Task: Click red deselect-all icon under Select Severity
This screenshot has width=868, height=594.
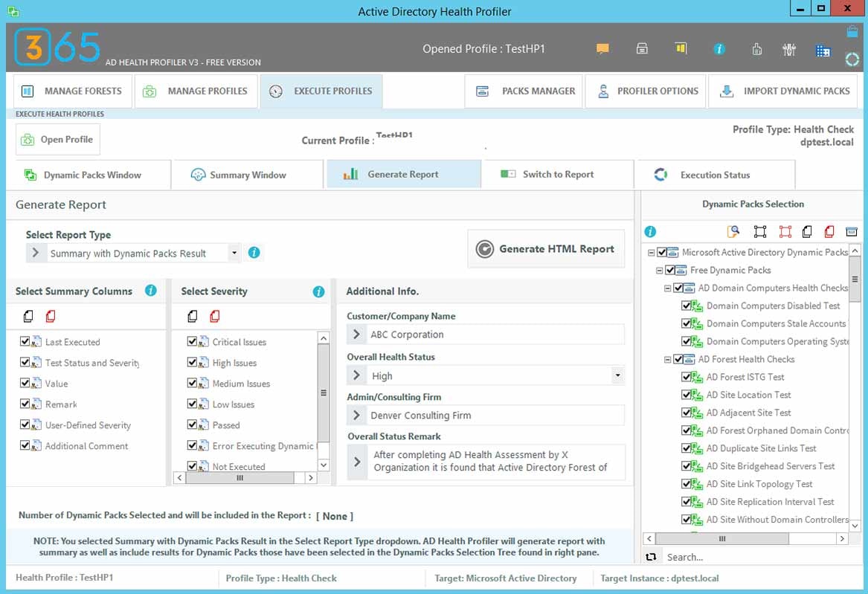Action: [215, 316]
